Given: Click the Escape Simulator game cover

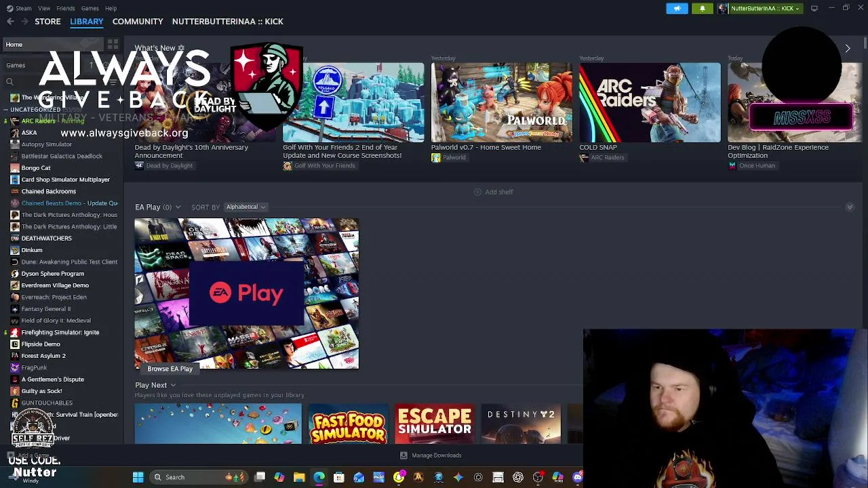Looking at the screenshot, I should (x=435, y=424).
